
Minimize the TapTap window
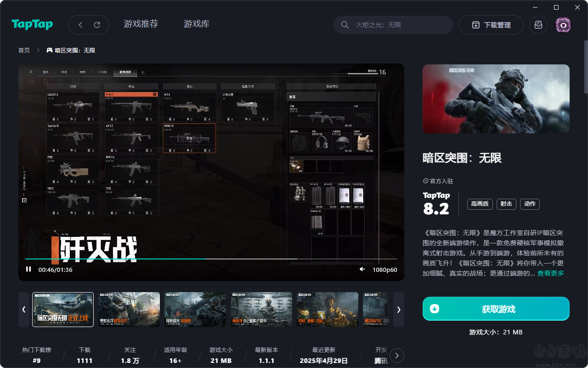tap(536, 7)
